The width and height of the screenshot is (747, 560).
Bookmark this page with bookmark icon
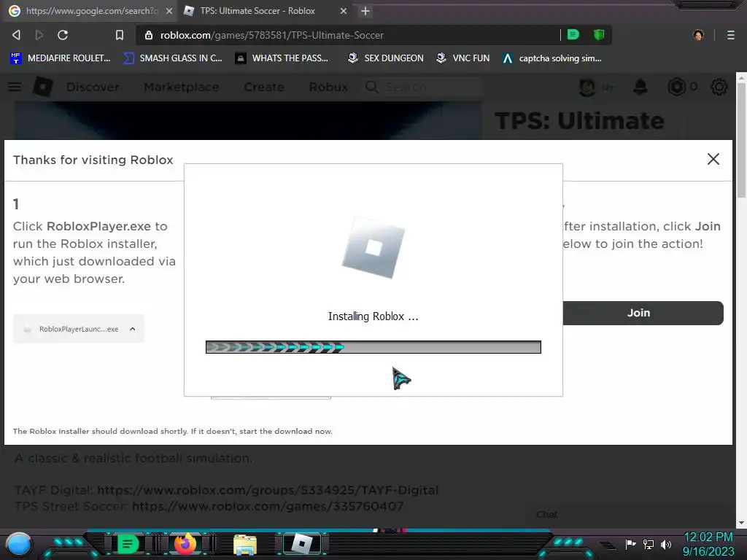coord(120,35)
